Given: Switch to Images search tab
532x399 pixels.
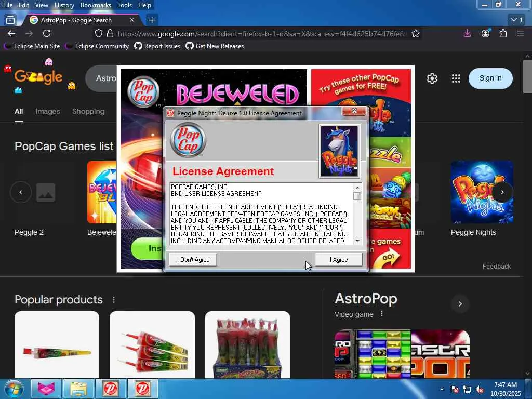Looking at the screenshot, I should (x=47, y=111).
